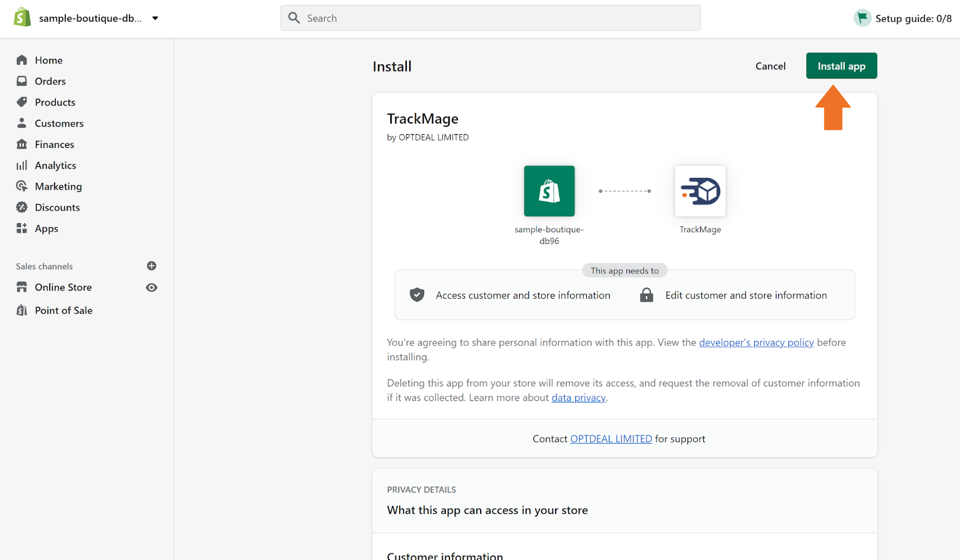Click "Edit customer and store information" text

pos(746,295)
